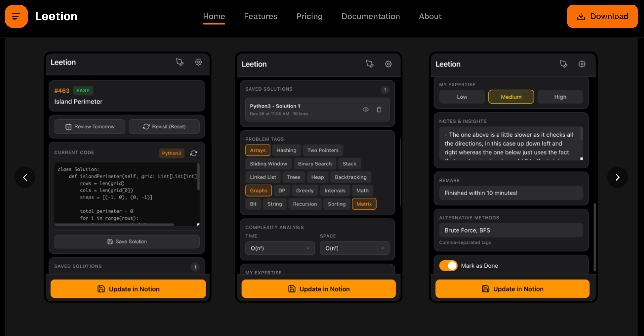Open settings gear in middle panel header

(x=388, y=64)
